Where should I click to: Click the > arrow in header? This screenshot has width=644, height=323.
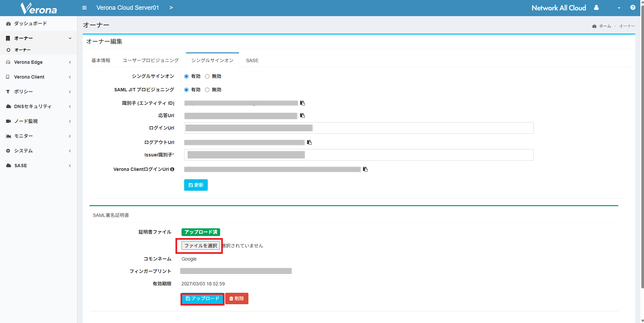(x=171, y=8)
